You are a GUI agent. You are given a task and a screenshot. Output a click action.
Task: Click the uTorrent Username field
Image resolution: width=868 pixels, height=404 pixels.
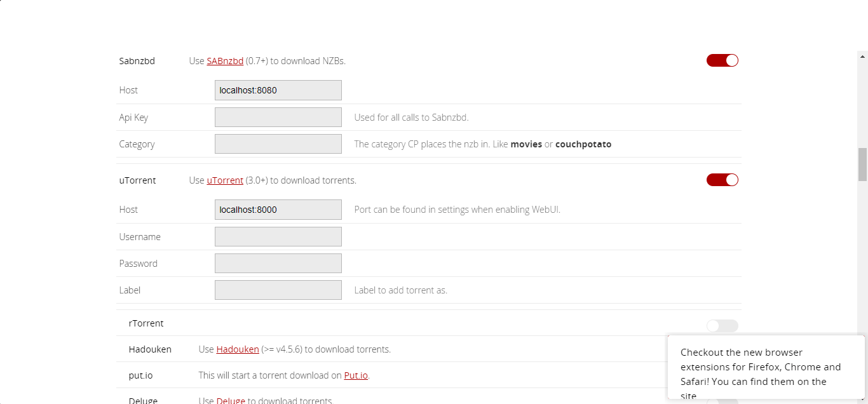[278, 236]
